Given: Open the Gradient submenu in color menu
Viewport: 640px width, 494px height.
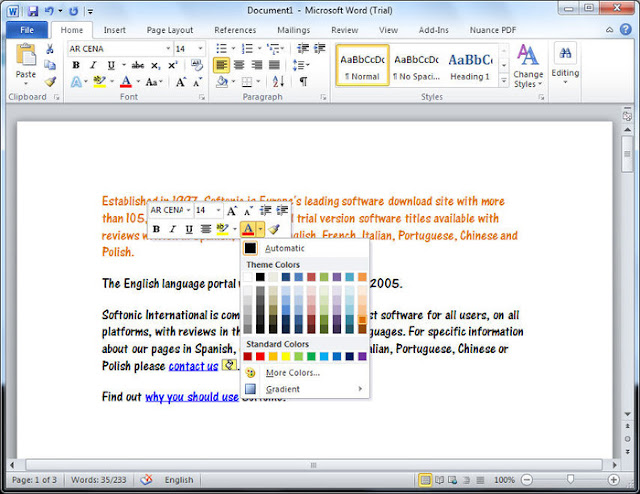Looking at the screenshot, I should (305, 389).
